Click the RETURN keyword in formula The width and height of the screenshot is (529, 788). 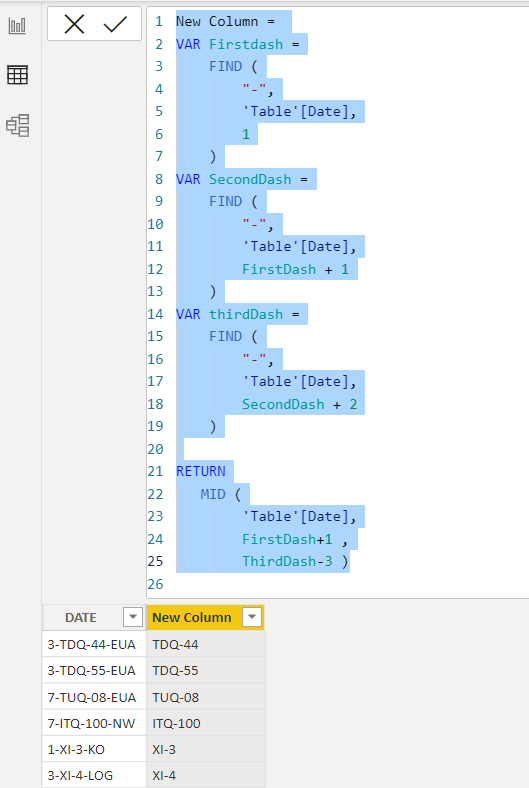point(200,471)
